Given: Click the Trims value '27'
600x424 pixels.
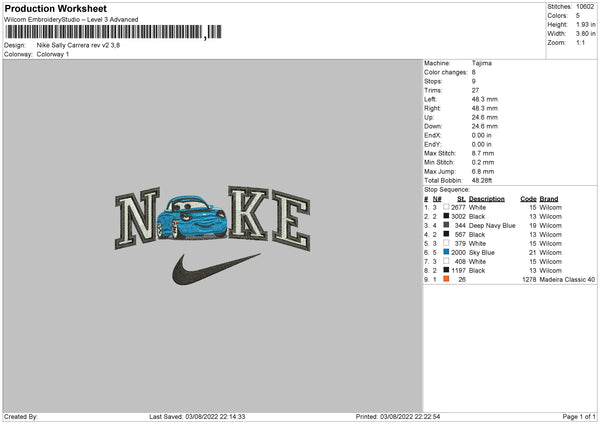Looking at the screenshot, I should pos(475,90).
